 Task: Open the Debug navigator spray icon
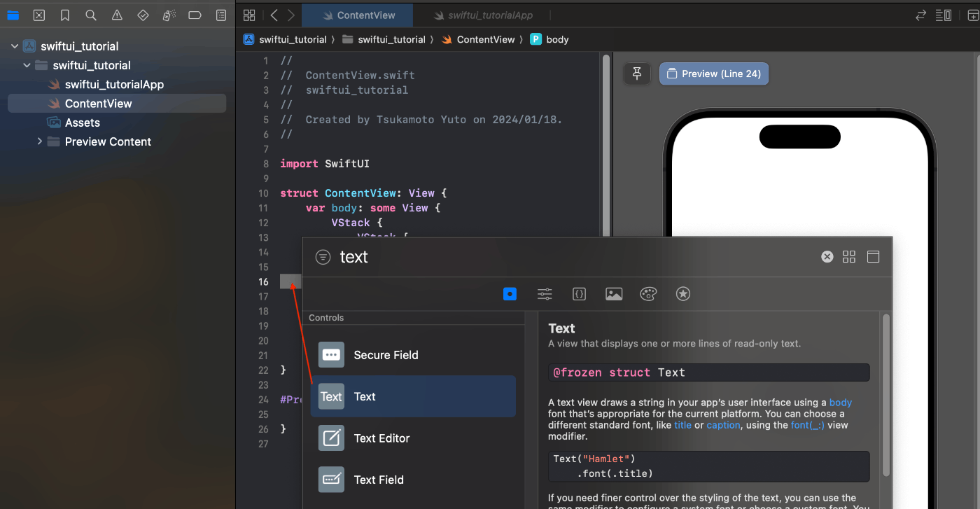169,15
